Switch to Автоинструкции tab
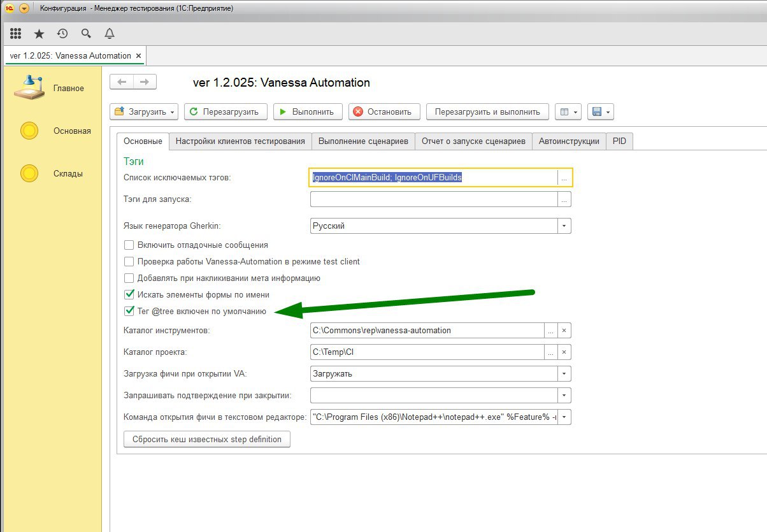 point(569,141)
